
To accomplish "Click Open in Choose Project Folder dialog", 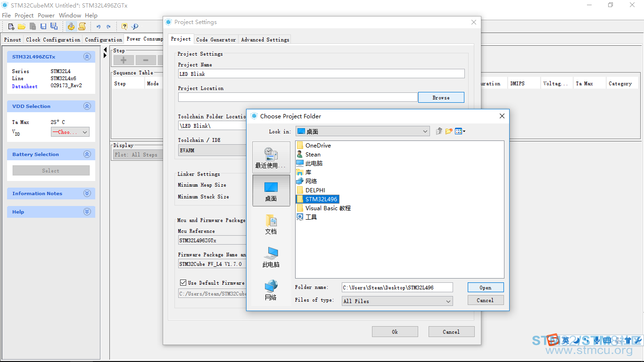I will 486,288.
